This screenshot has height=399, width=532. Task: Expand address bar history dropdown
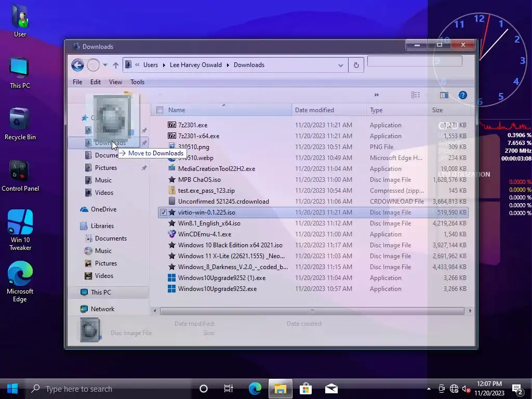point(341,65)
